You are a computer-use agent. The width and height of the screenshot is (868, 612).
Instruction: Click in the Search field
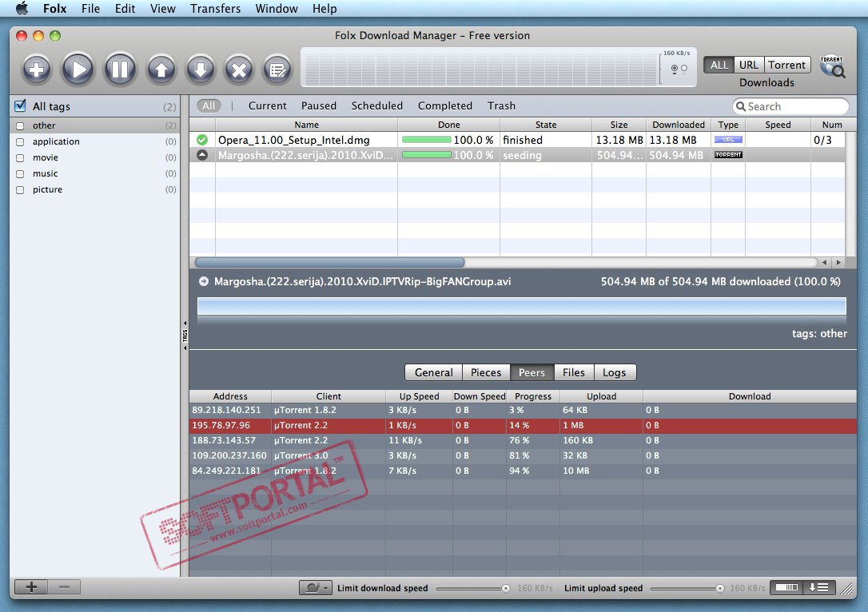tap(790, 106)
